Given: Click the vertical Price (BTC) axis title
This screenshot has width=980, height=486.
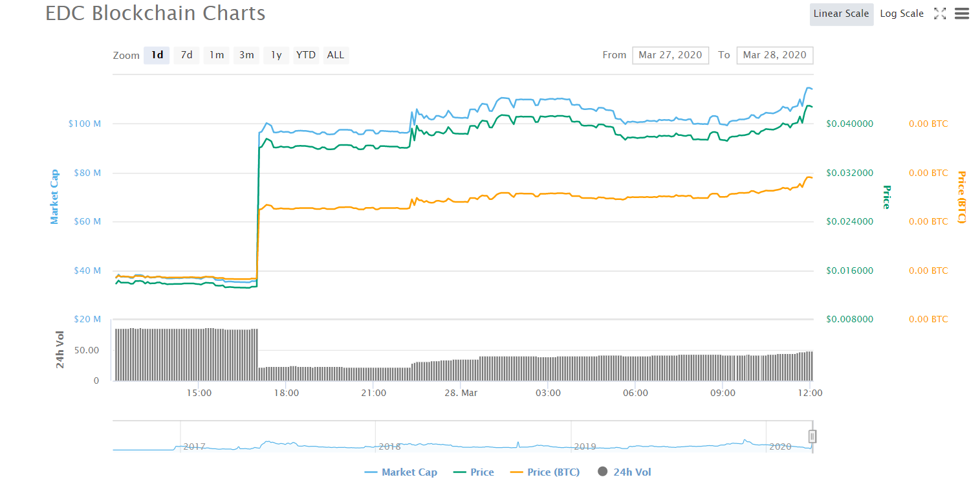Looking at the screenshot, I should tap(961, 197).
